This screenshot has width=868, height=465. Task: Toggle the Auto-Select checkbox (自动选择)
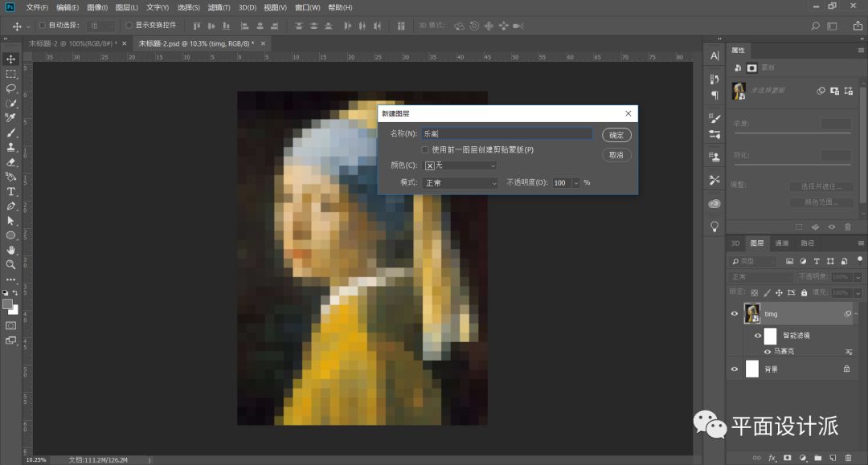coord(43,25)
